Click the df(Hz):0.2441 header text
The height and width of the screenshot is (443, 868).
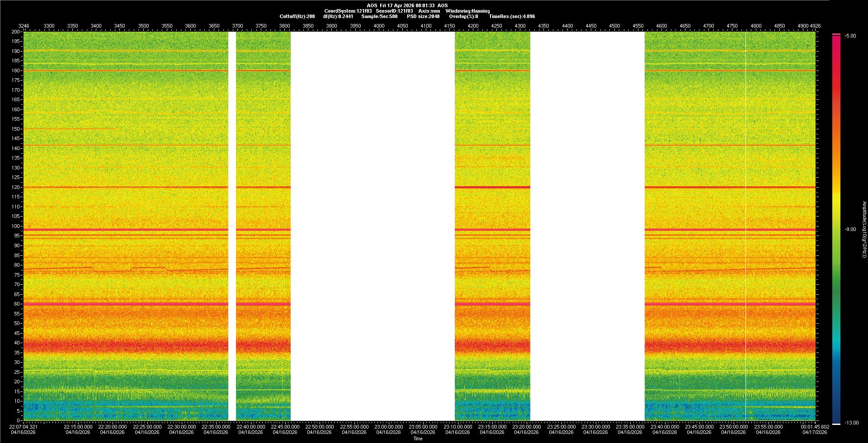click(x=338, y=16)
